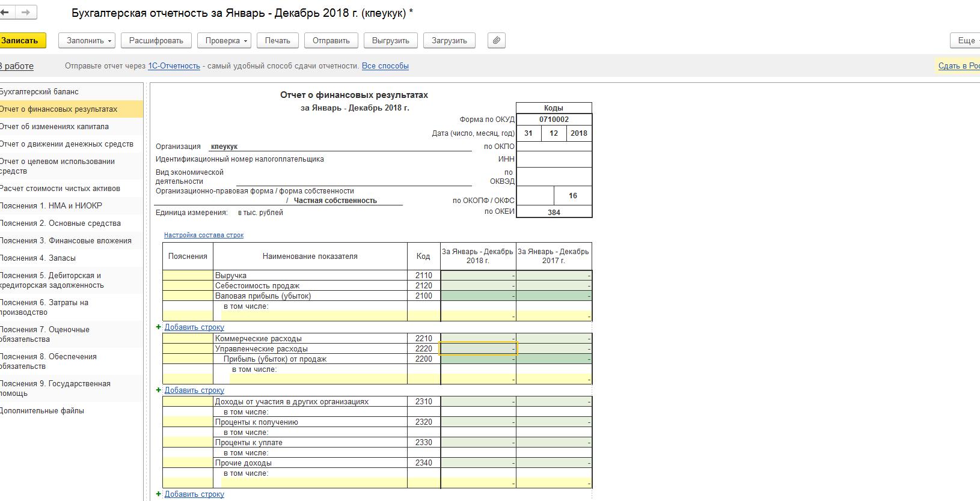This screenshot has width=980, height=501.
Task: Open Пояснения 4. Запасы
Action: [71, 258]
